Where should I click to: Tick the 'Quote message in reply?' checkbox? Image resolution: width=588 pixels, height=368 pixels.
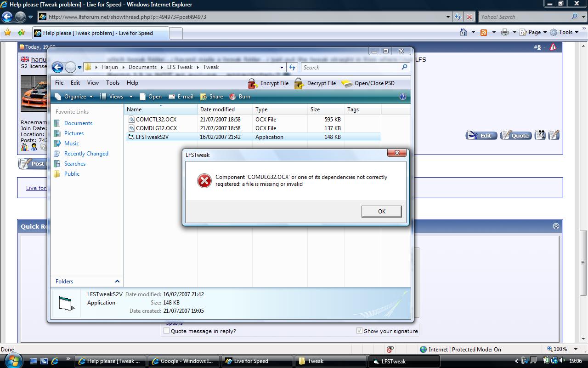[x=166, y=331]
